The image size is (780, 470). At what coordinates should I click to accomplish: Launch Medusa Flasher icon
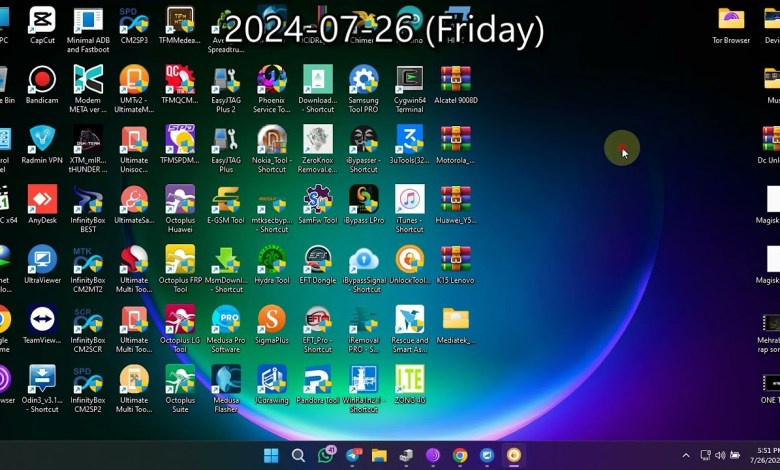(x=226, y=379)
